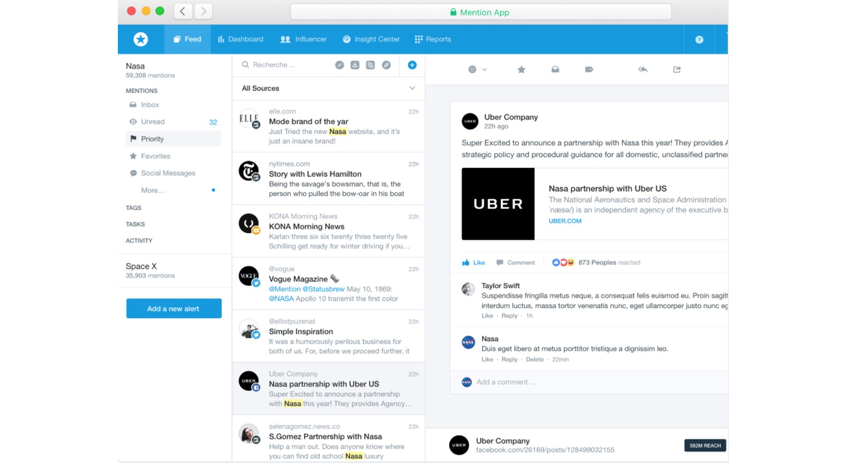868x464 pixels.
Task: Switch to the Dashboard tab
Action: click(240, 39)
